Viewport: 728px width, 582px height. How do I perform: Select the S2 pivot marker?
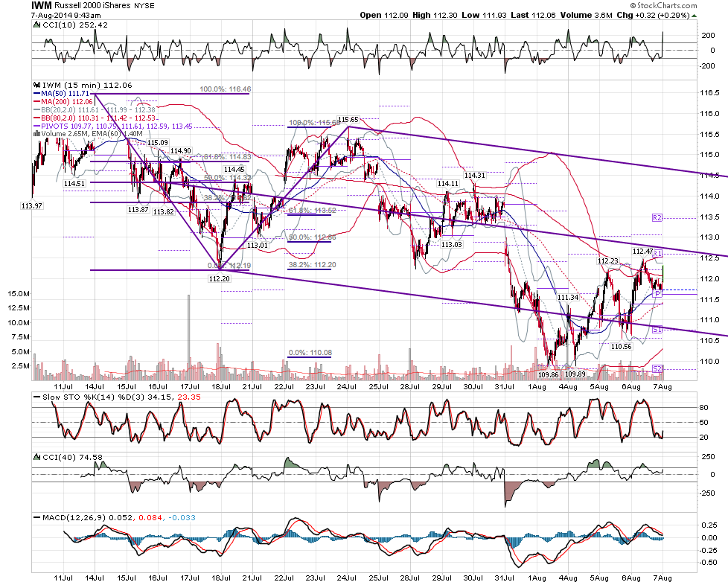(657, 369)
